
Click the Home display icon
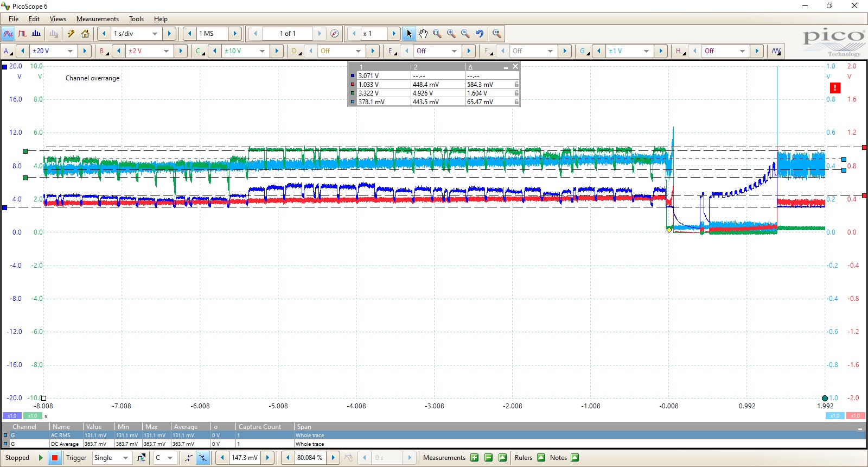(85, 34)
